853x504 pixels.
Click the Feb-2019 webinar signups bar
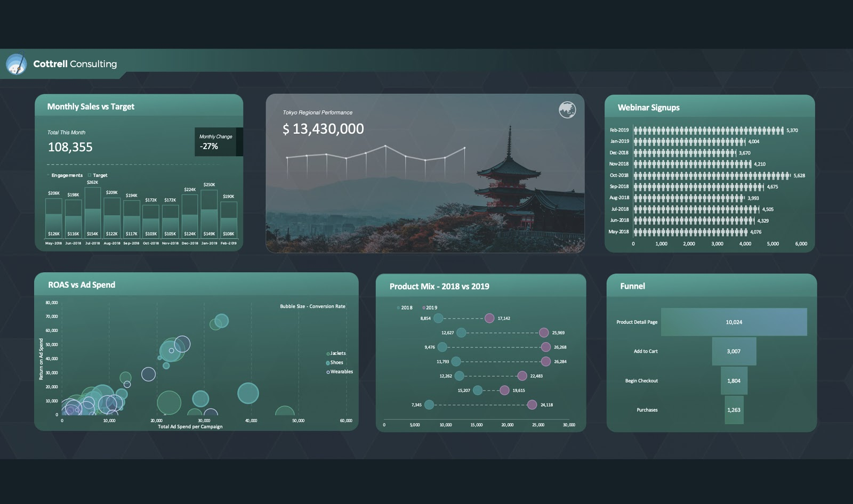(708, 131)
